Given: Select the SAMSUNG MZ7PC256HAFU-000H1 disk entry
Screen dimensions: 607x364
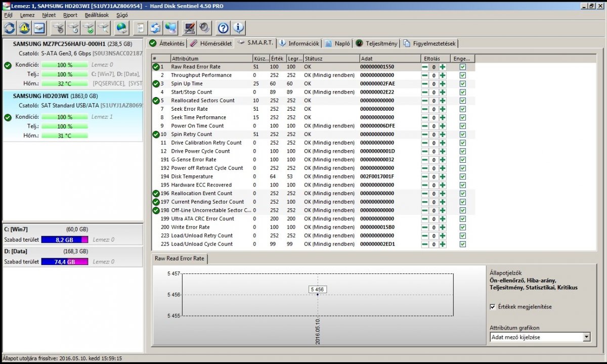Looking at the screenshot, I should 73,64.
